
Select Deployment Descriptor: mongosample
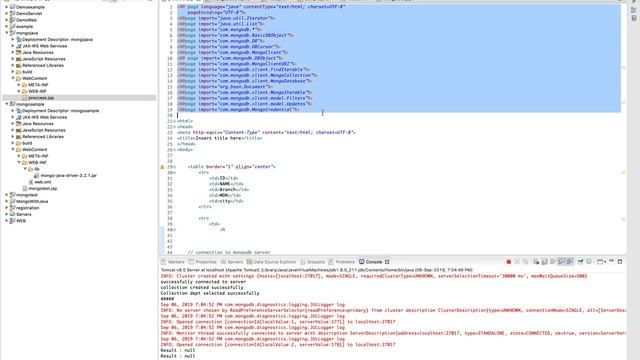click(x=60, y=111)
